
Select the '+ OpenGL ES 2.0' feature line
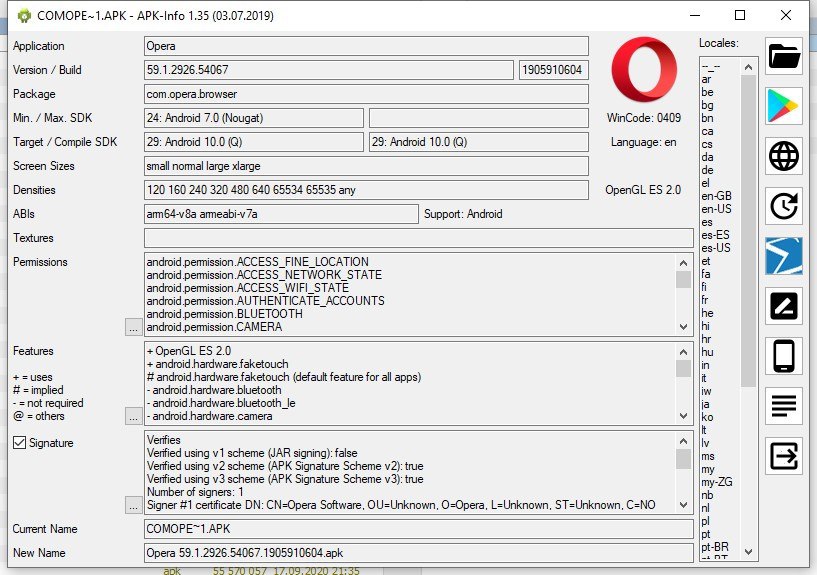click(189, 351)
